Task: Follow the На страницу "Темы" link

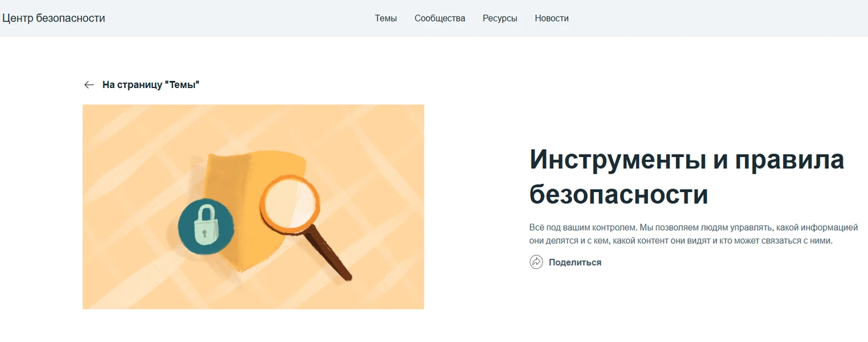Action: click(x=150, y=84)
